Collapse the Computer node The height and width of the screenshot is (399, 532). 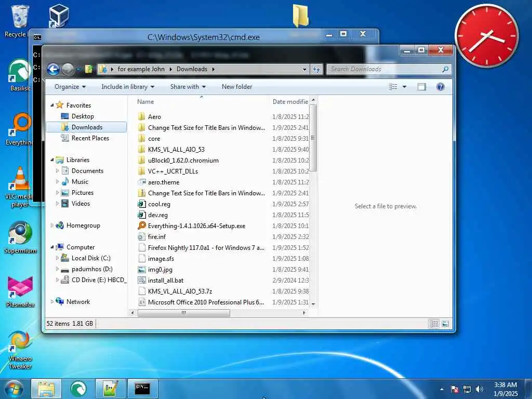(x=52, y=247)
